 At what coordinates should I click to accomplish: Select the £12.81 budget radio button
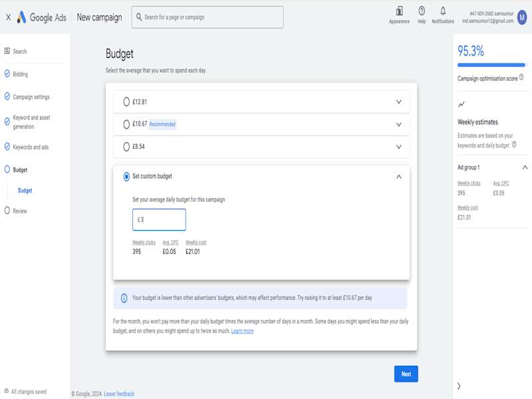pyautogui.click(x=126, y=102)
